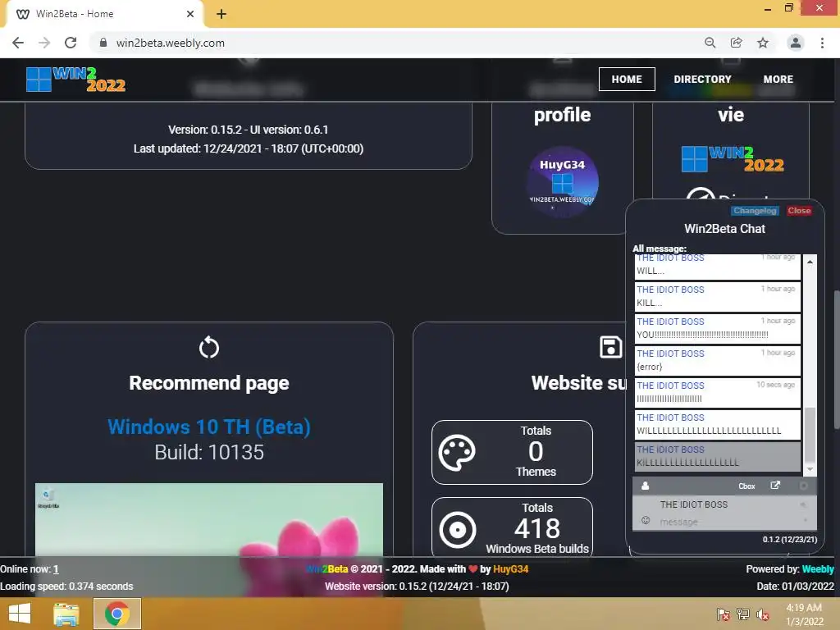
Task: Open the Weebly footer link
Action: click(818, 569)
